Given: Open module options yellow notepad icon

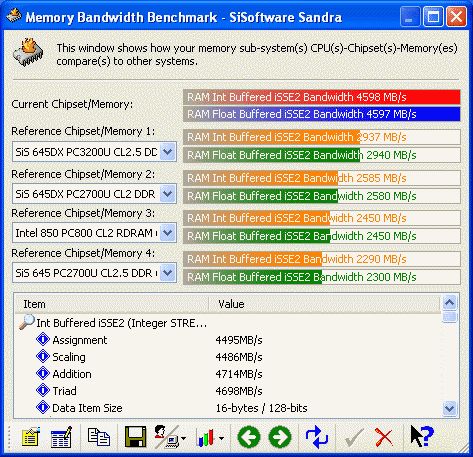Looking at the screenshot, I should pos(31,437).
